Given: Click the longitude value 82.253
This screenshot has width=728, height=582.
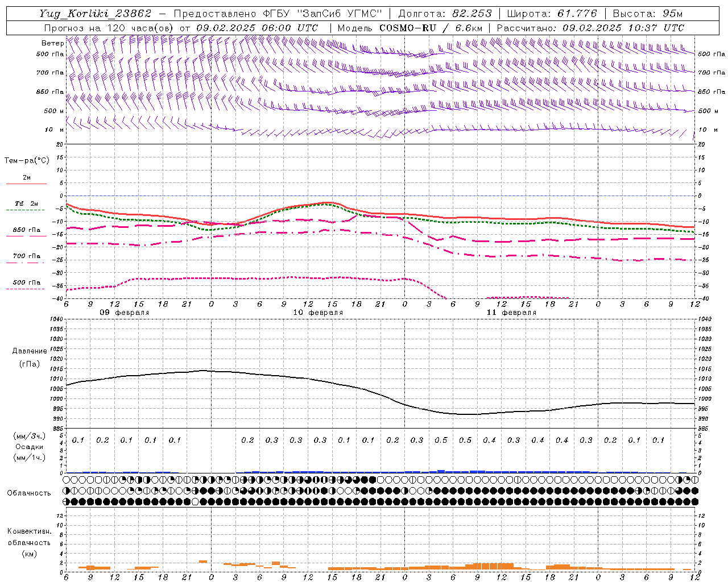Looking at the screenshot, I should coord(472,14).
